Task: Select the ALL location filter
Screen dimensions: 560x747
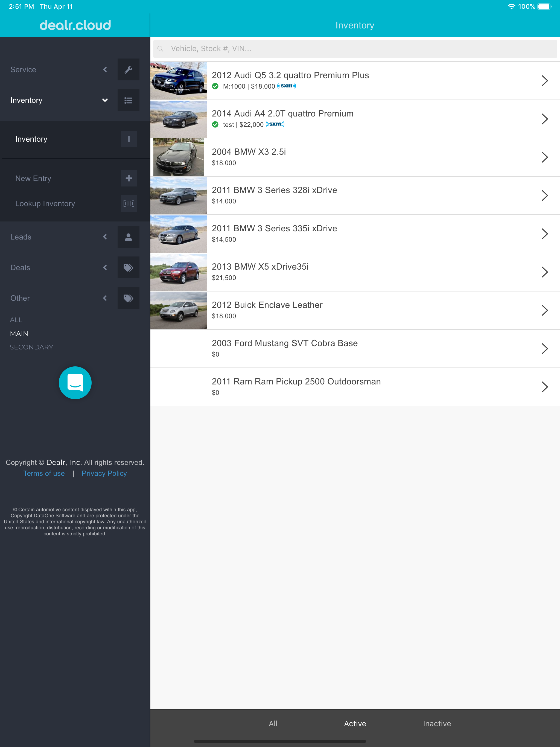Action: pyautogui.click(x=16, y=320)
